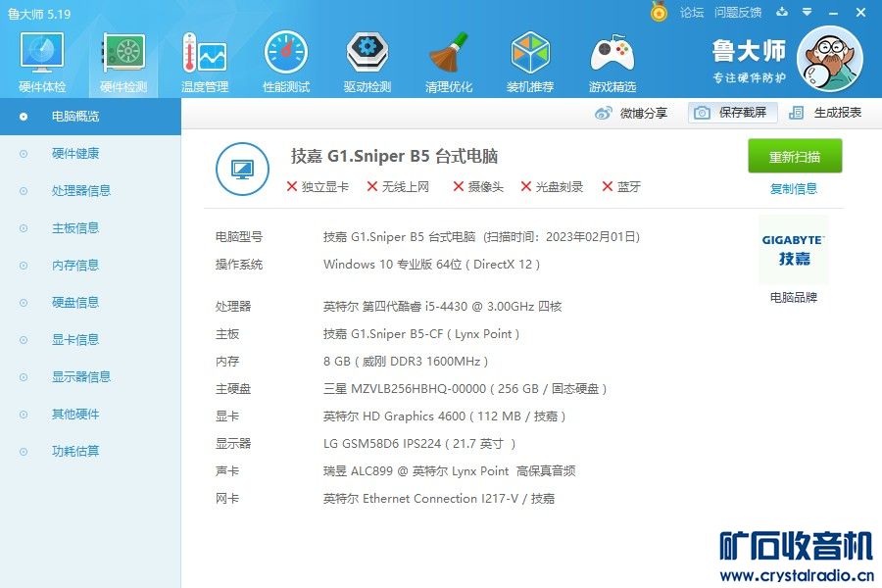Share via 微博分享
Viewport: 882px width, 588px height.
(x=631, y=113)
